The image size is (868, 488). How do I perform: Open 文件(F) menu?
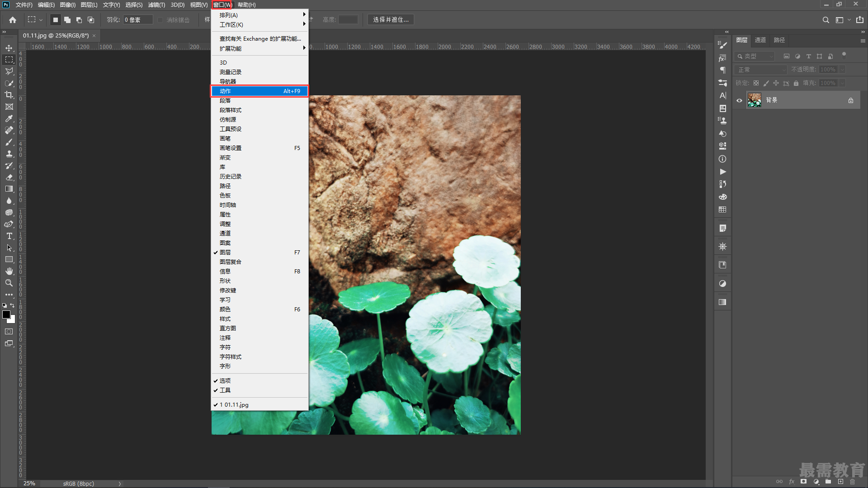pos(24,5)
